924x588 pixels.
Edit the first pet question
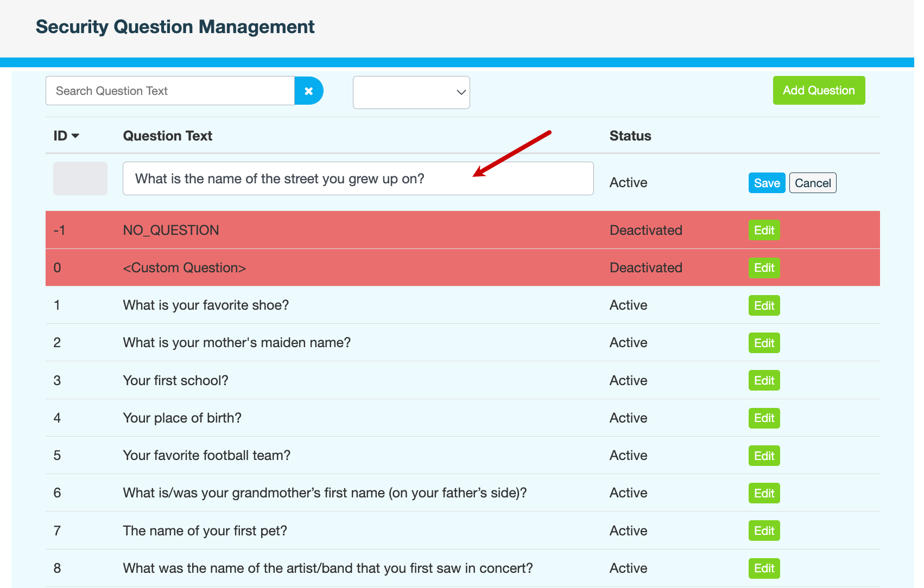(x=764, y=531)
